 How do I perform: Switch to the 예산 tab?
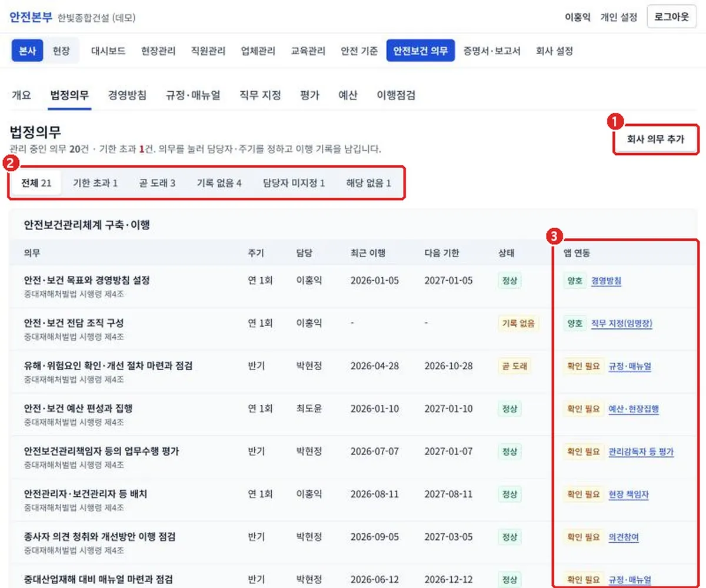pos(348,95)
